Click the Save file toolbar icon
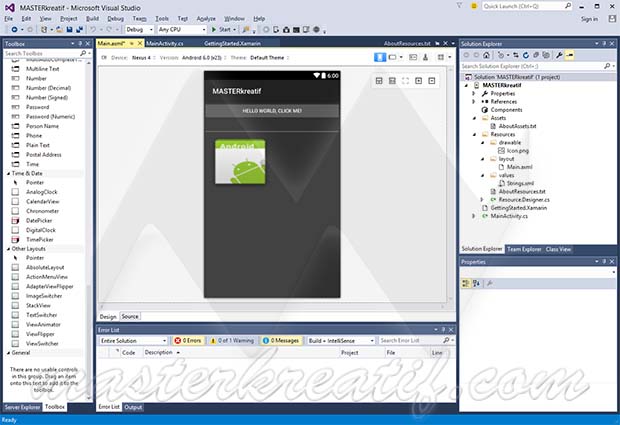This screenshot has width=620, height=425. point(70,30)
